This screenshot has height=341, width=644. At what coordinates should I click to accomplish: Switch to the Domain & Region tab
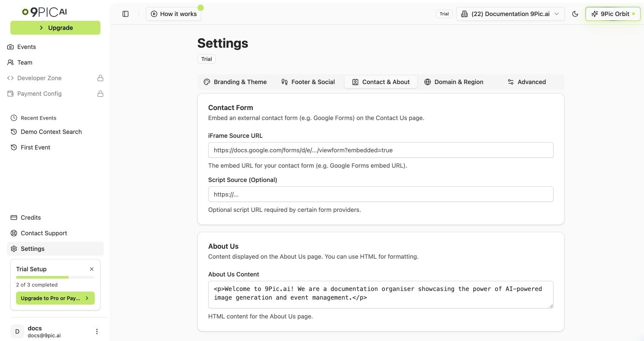pos(454,82)
